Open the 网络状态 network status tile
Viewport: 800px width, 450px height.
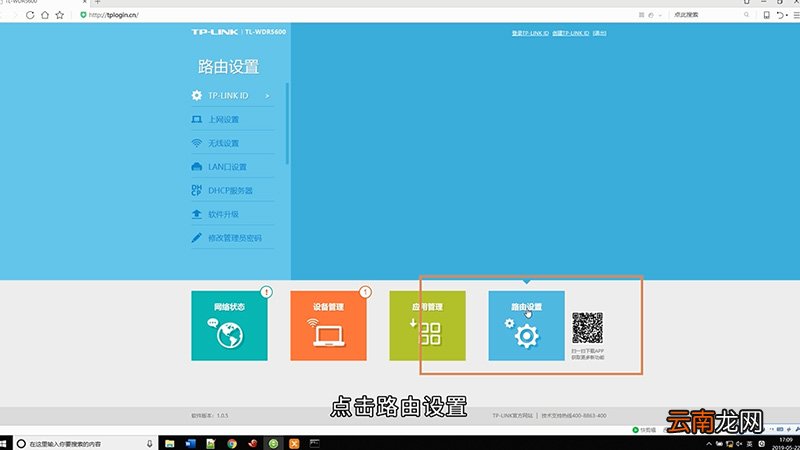(x=229, y=326)
